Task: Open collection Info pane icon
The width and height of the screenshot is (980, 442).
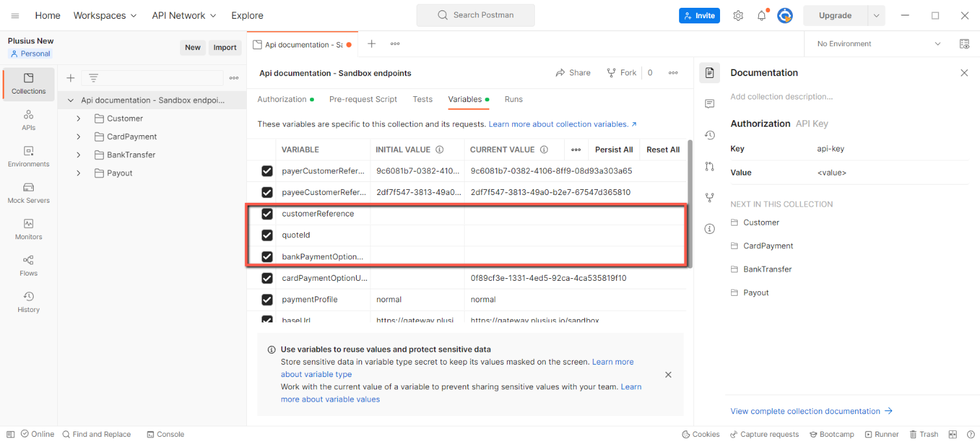Action: click(710, 229)
